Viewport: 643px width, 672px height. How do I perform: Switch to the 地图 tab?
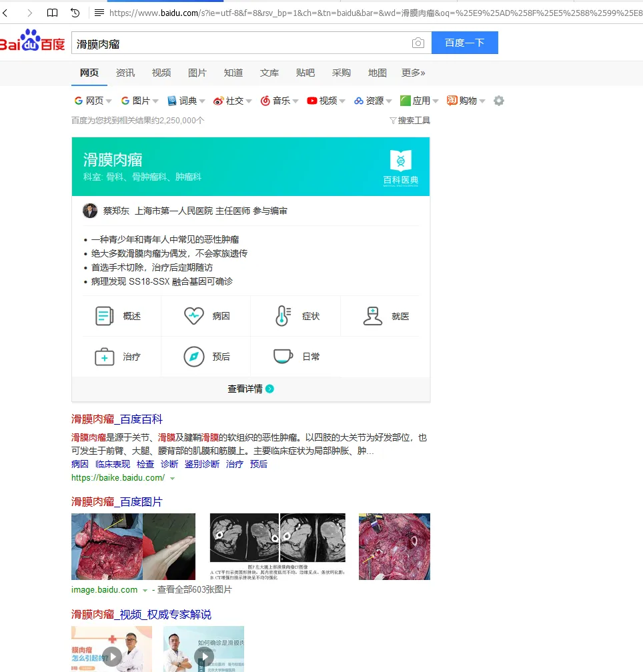[x=378, y=73]
